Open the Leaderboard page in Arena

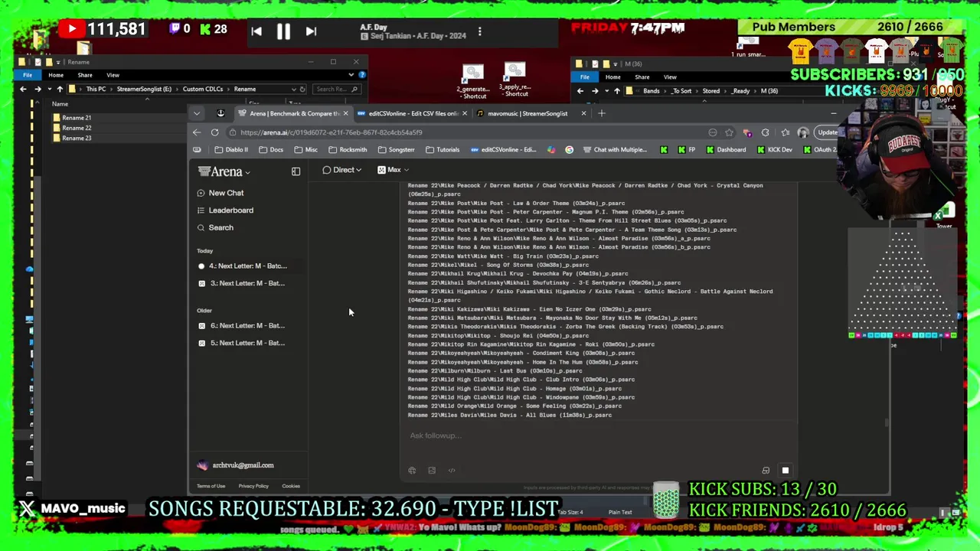(230, 210)
